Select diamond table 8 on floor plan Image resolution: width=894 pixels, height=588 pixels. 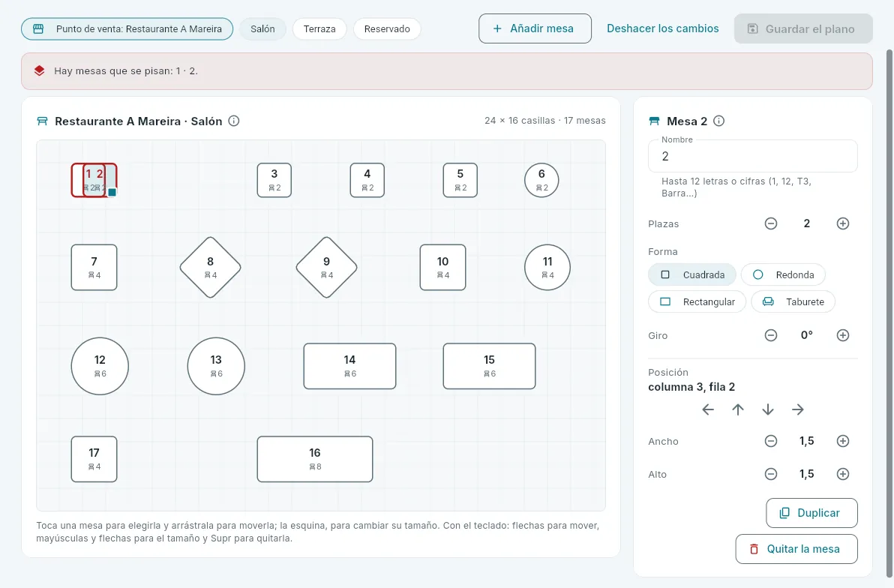211,268
